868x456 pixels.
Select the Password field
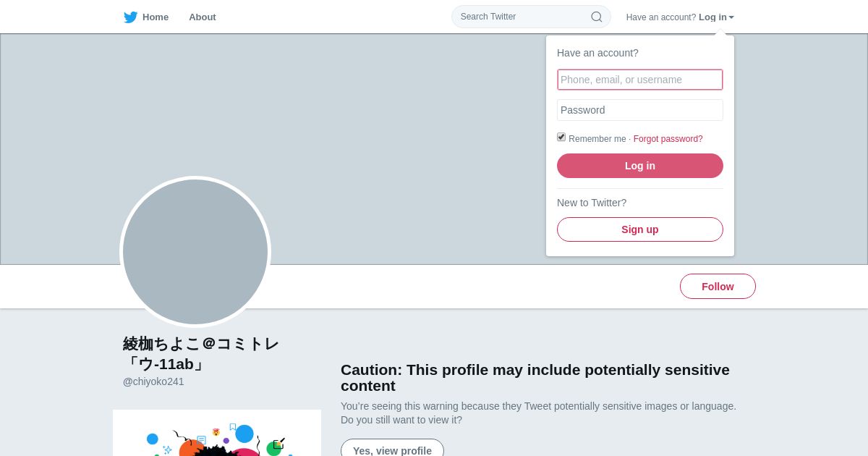click(639, 110)
